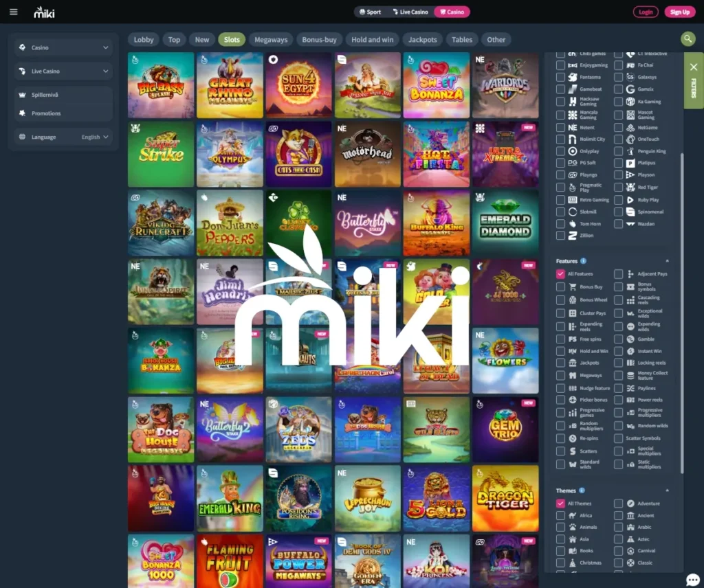Image resolution: width=704 pixels, height=588 pixels.
Task: Open the Super Strike game thumbnail
Action: coord(161,154)
